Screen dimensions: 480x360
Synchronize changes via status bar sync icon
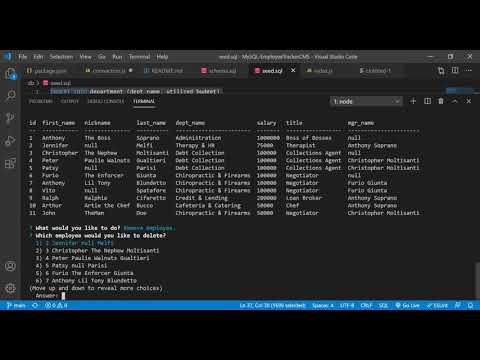(x=35, y=305)
